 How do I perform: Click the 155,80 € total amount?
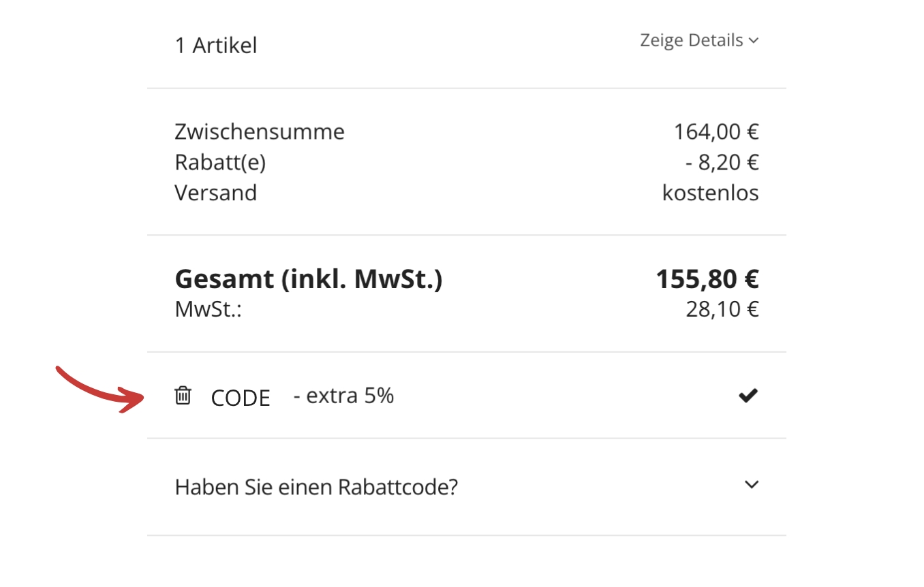[707, 279]
